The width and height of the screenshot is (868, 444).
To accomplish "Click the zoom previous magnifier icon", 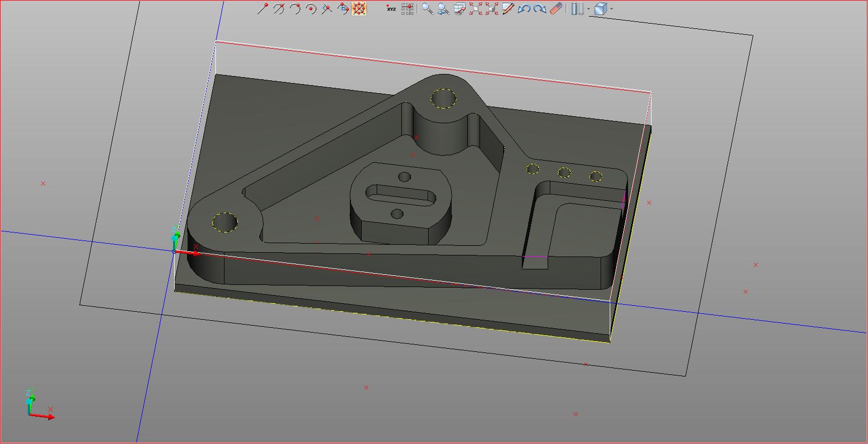I will pos(443,9).
